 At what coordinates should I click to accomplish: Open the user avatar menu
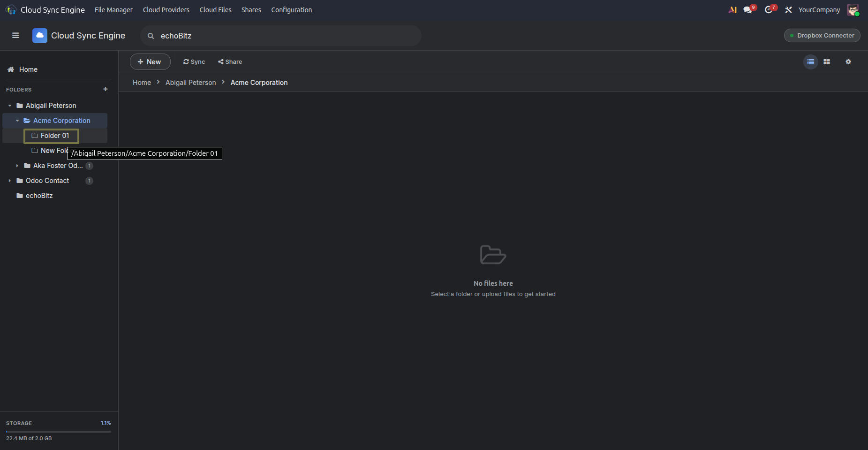coord(853,10)
